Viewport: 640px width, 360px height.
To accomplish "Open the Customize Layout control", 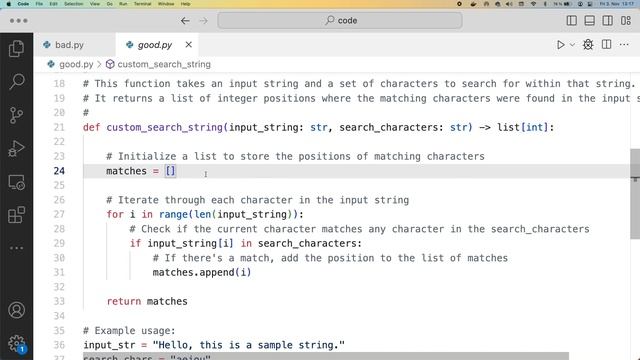I will [626, 20].
